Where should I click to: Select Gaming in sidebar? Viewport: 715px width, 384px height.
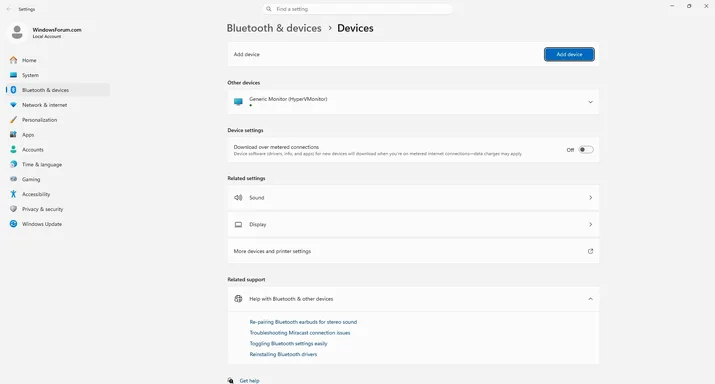[58, 179]
